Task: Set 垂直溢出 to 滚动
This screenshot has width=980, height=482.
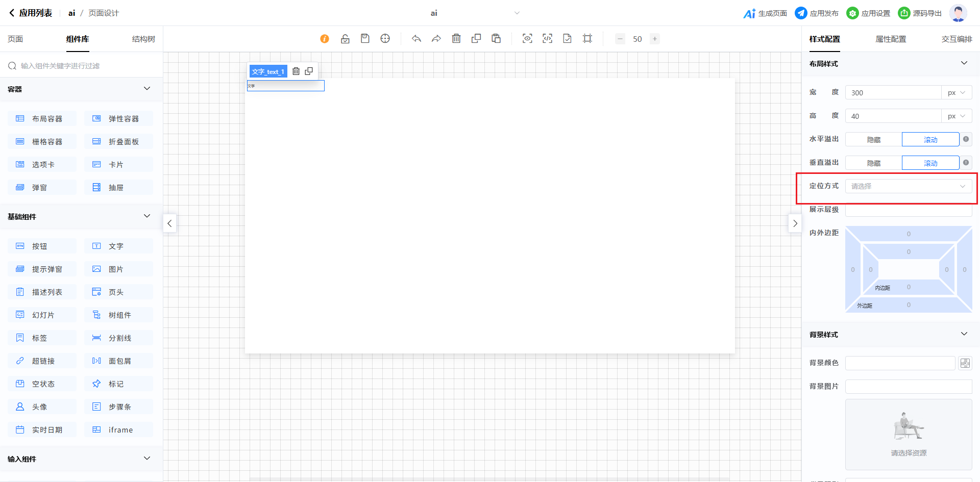Action: (x=930, y=163)
